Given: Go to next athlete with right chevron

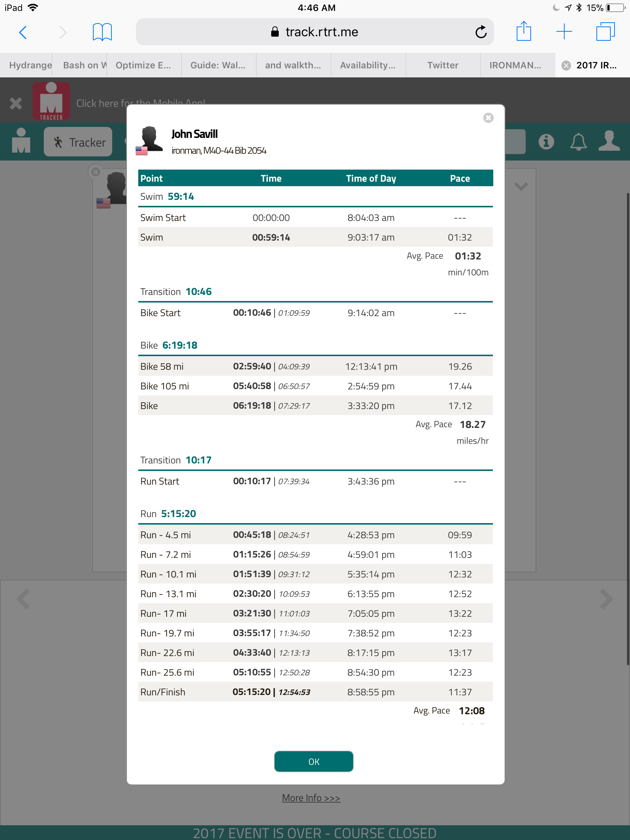Looking at the screenshot, I should (606, 599).
